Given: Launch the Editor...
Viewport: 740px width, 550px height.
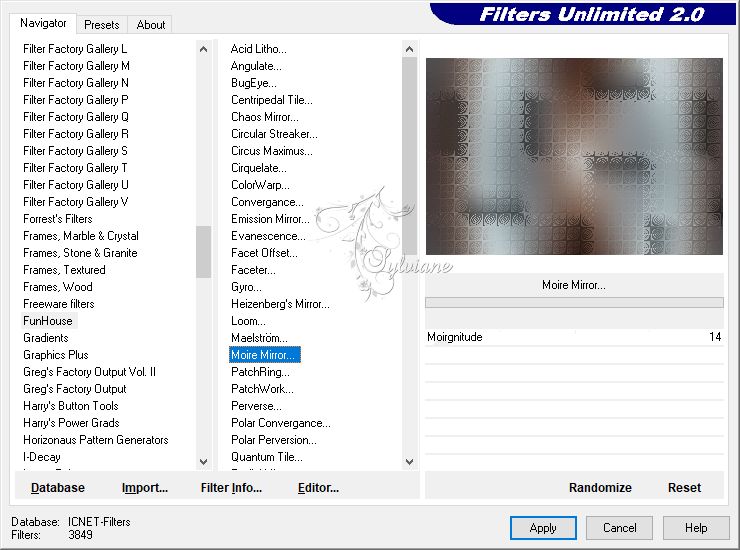Looking at the screenshot, I should click(318, 488).
